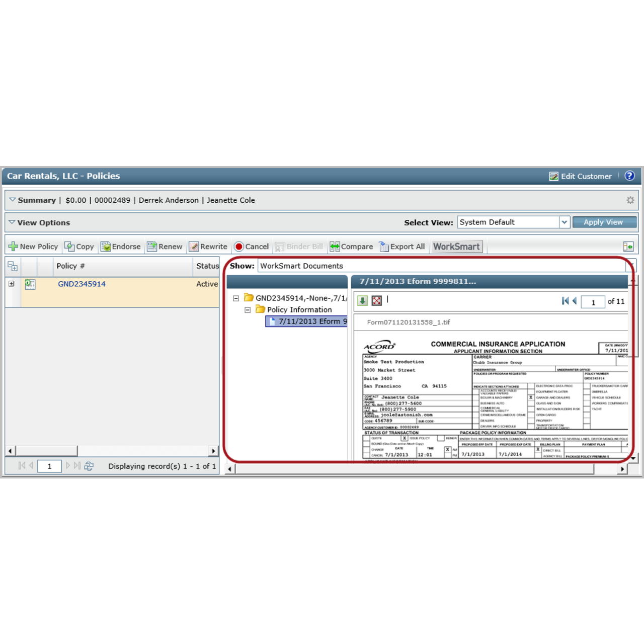Rewrite the current policy
The image size is (644, 644).
point(208,247)
